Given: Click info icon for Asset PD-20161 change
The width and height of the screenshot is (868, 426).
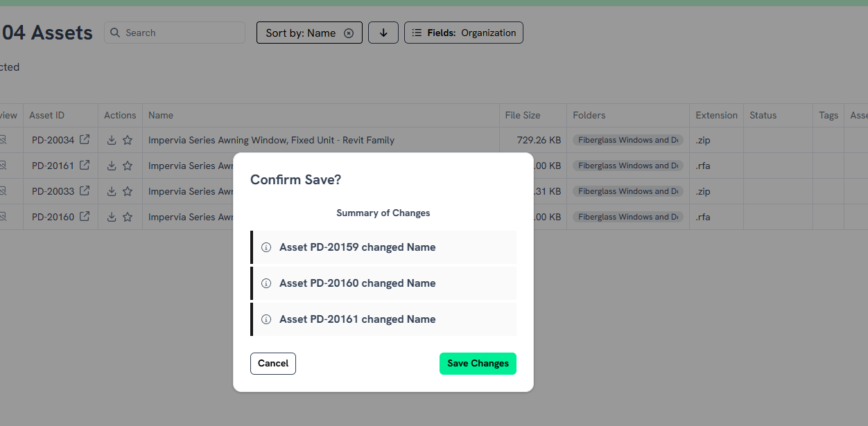Looking at the screenshot, I should pos(266,319).
